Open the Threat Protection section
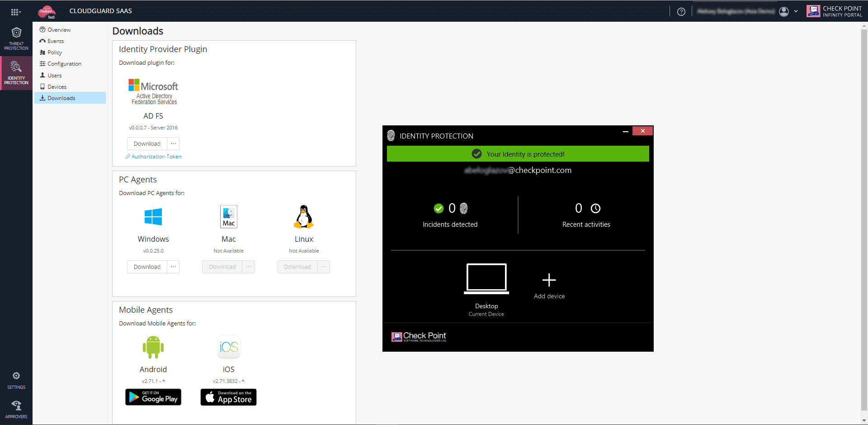The width and height of the screenshot is (868, 425). point(16,39)
